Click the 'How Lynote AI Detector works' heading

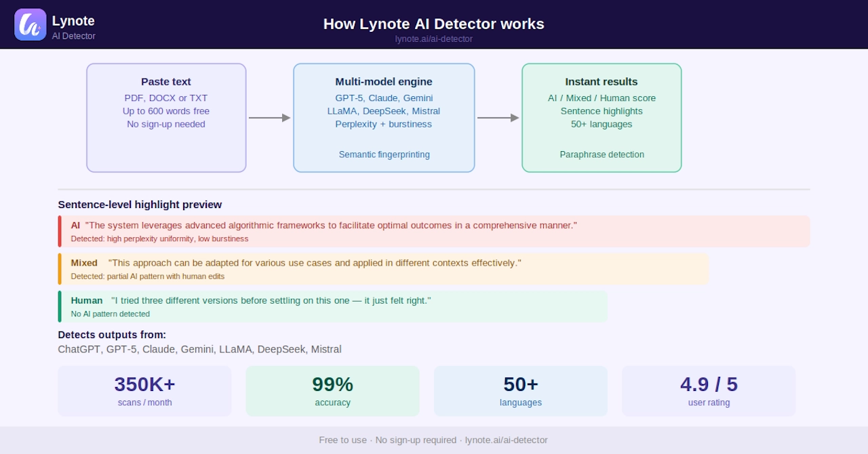[x=434, y=24]
